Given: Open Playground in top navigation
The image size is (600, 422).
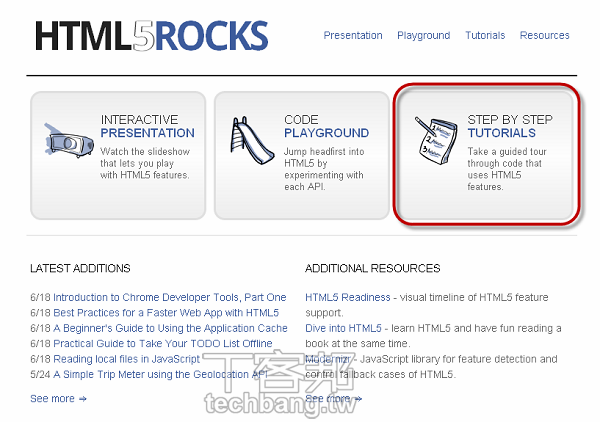Looking at the screenshot, I should [x=424, y=36].
